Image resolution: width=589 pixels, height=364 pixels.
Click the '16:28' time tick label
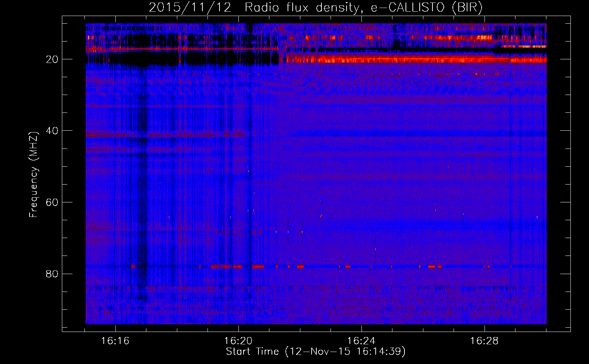(484, 341)
